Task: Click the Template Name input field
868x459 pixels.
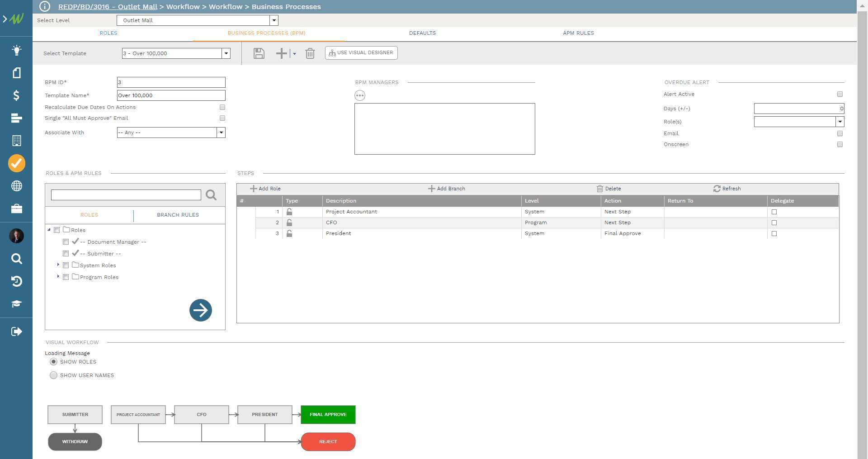Action: 171,95
